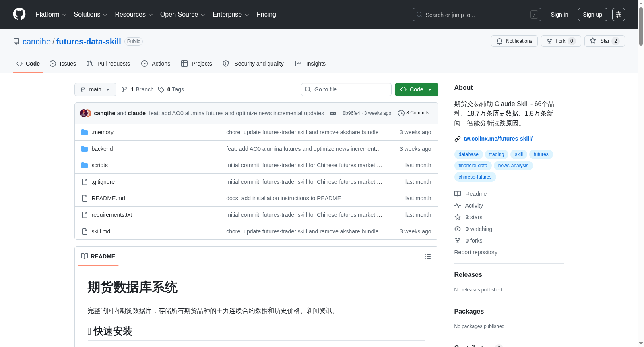Click the fork icon beside 0 forks
This screenshot has width=644, height=347.
(458, 241)
